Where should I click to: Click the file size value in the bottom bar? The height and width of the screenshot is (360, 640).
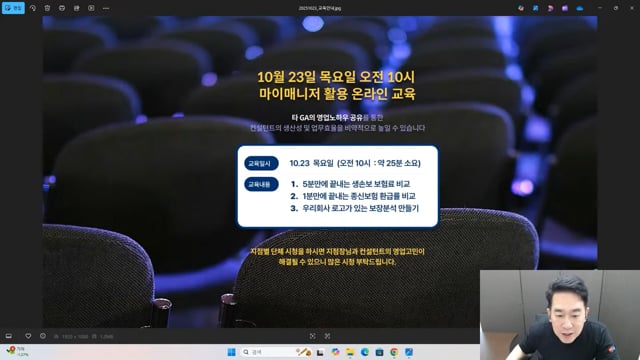click(x=107, y=336)
